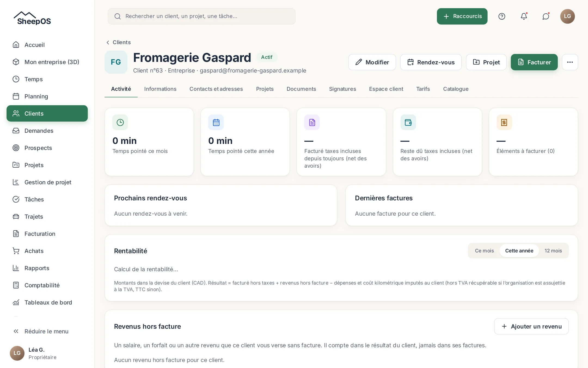Open Comptabilité in the sidebar
The height and width of the screenshot is (368, 588).
(x=47, y=285)
